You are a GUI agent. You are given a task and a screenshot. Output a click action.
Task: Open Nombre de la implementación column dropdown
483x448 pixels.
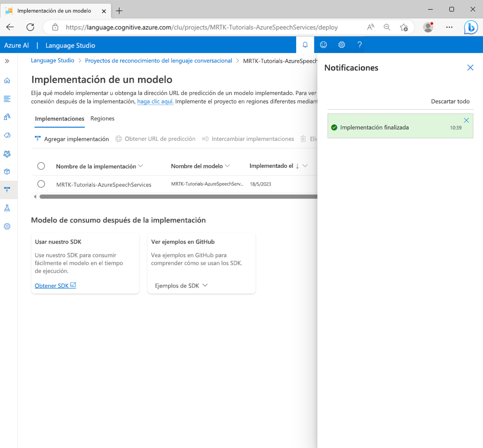[140, 166]
